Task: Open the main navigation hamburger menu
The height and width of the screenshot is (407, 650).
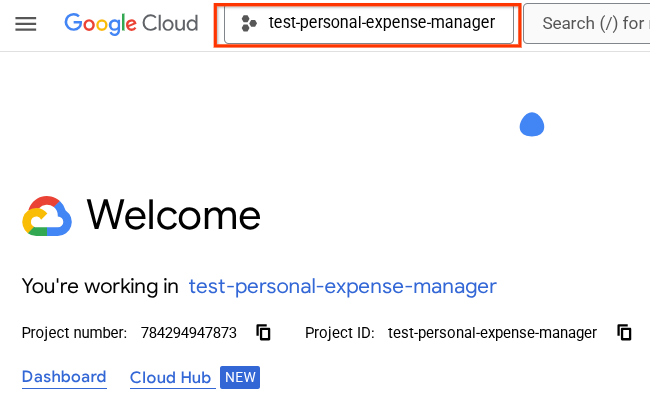Action: pyautogui.click(x=26, y=24)
